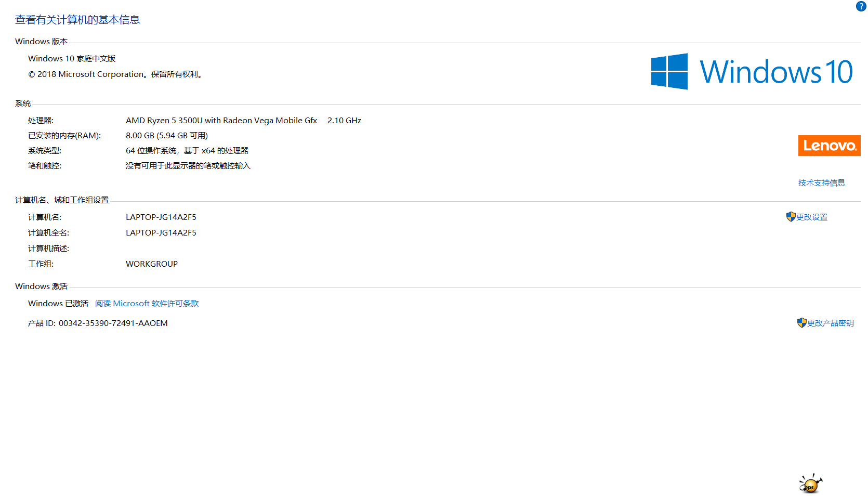Select the 8.00 GB (5.94 GB 可用) value
Viewport: 868px width, 496px height.
click(167, 135)
